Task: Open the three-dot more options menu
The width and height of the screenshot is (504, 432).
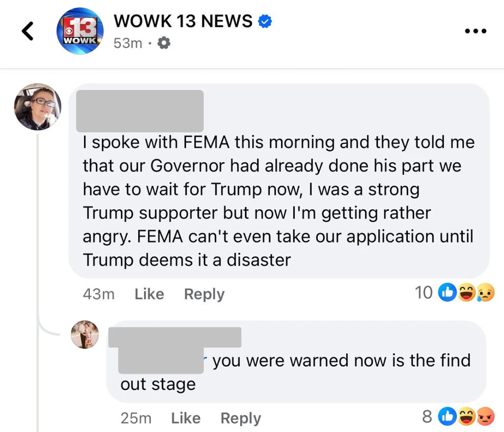Action: click(476, 31)
